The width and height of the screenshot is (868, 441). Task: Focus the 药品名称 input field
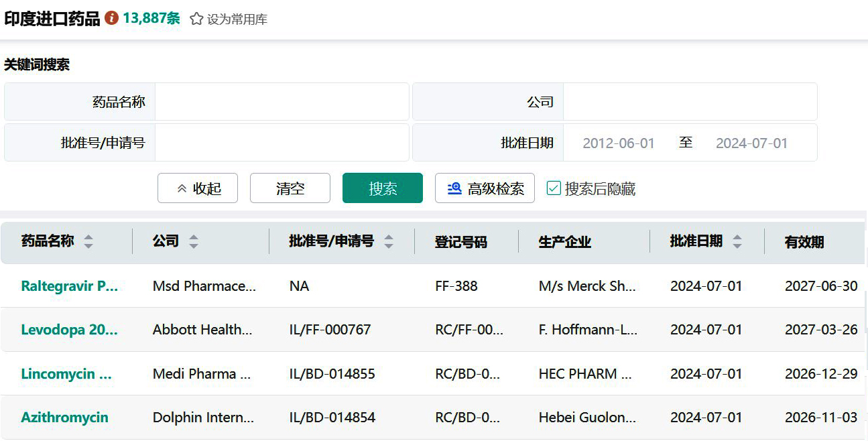click(x=282, y=102)
